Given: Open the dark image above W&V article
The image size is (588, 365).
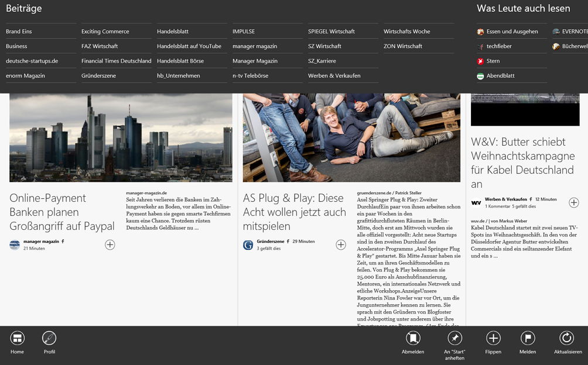Looking at the screenshot, I should tap(525, 110).
